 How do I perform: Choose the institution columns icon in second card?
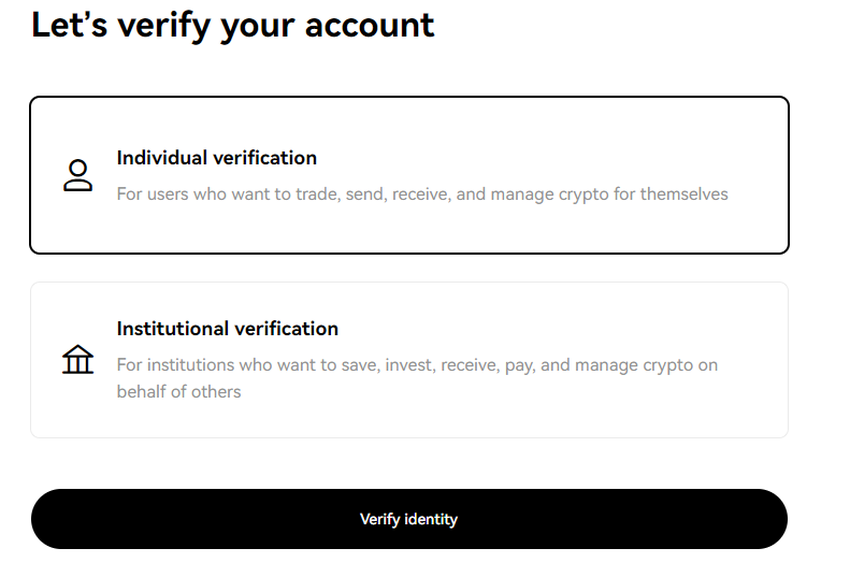coord(77,358)
